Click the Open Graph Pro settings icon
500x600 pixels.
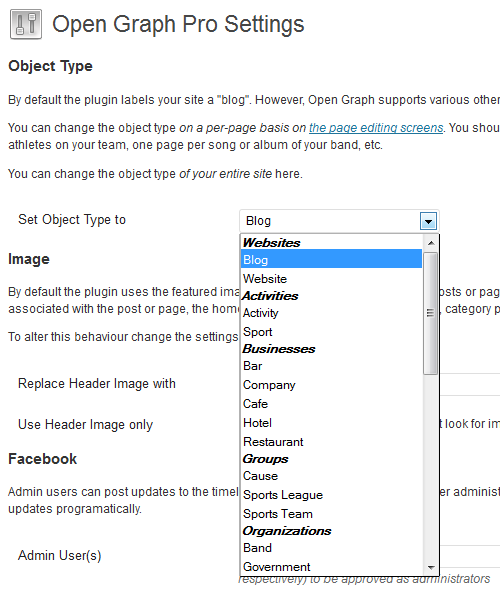pyautogui.click(x=26, y=24)
